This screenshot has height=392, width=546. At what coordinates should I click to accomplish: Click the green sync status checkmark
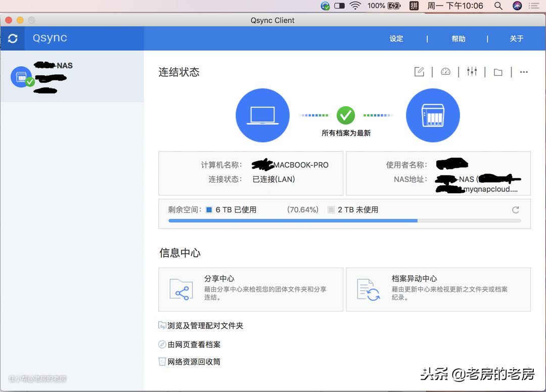pyautogui.click(x=346, y=115)
